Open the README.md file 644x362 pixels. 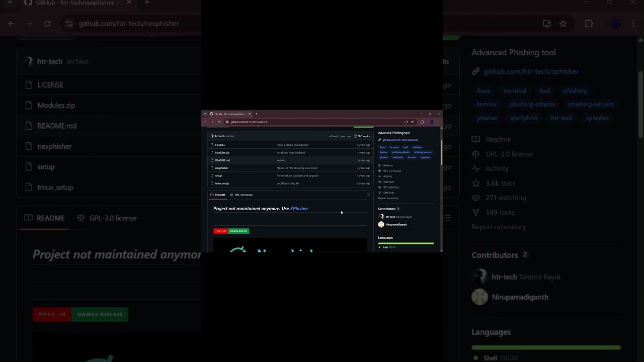pos(222,160)
